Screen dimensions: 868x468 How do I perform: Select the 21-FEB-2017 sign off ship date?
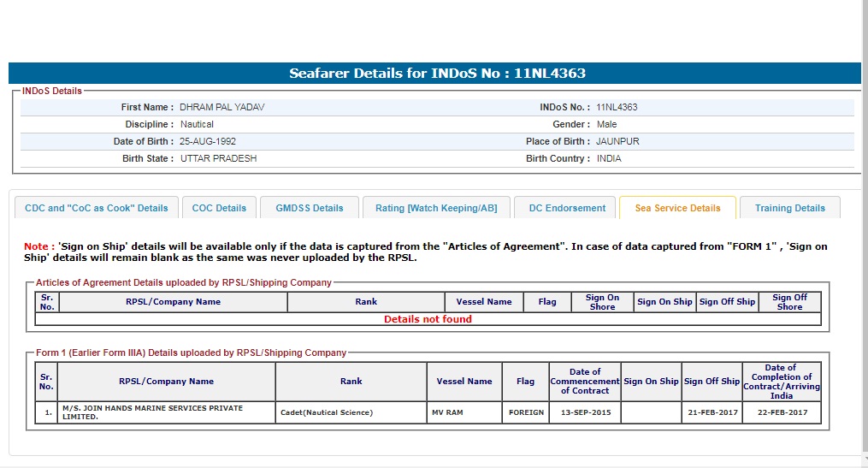click(712, 412)
